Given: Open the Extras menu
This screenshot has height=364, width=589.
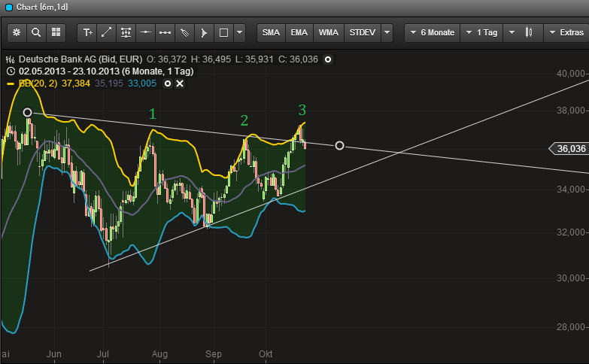Looking at the screenshot, I should (x=566, y=32).
